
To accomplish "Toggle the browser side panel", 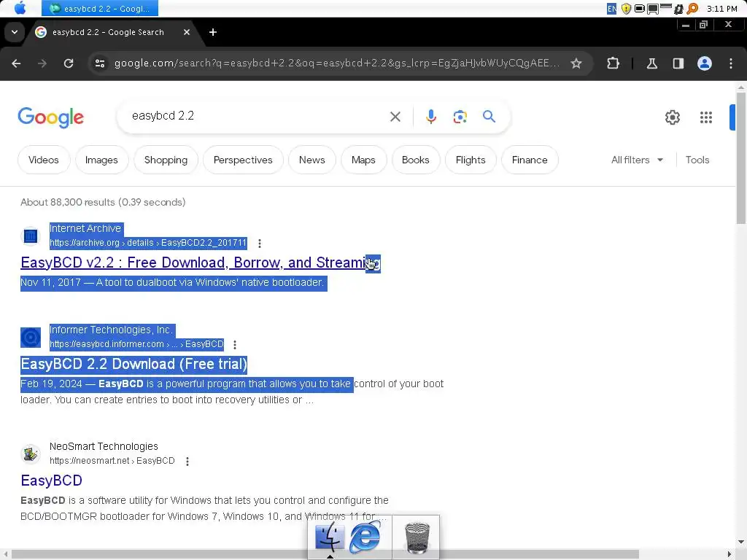I will pyautogui.click(x=678, y=63).
